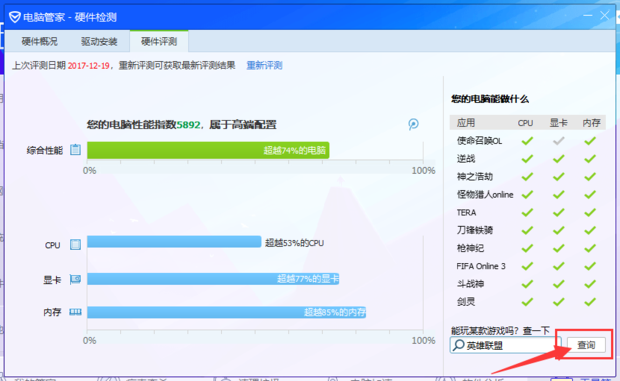Click the green 综合性能 progress bar

click(x=208, y=150)
